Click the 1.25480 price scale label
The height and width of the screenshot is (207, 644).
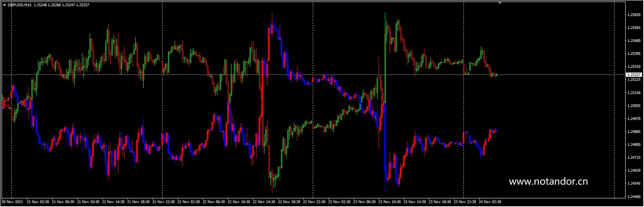point(635,41)
